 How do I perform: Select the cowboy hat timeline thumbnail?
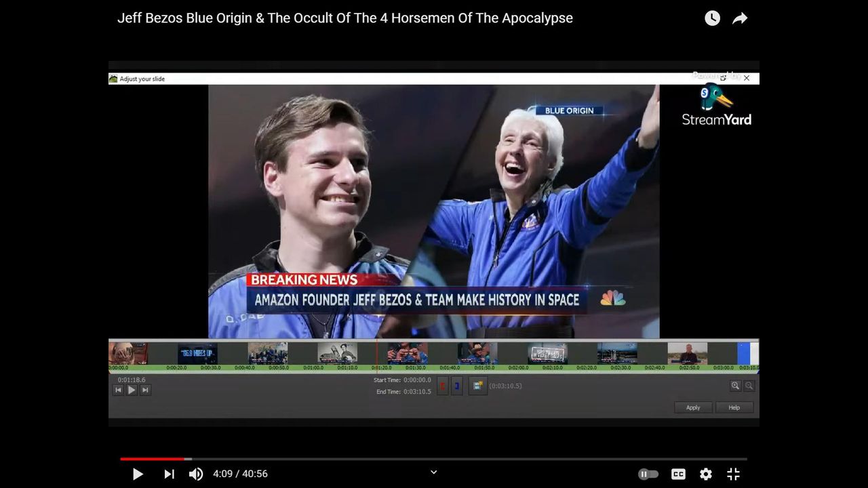[x=477, y=353]
